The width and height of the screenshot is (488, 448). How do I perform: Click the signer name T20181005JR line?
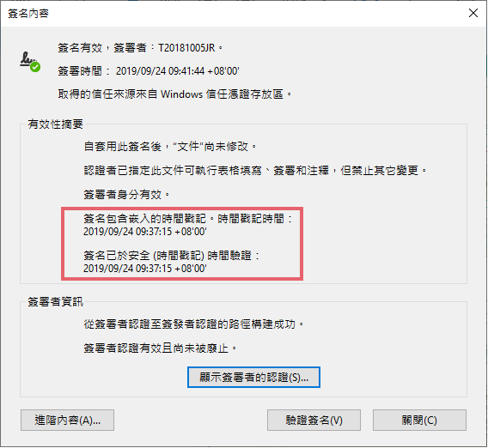tap(140, 48)
